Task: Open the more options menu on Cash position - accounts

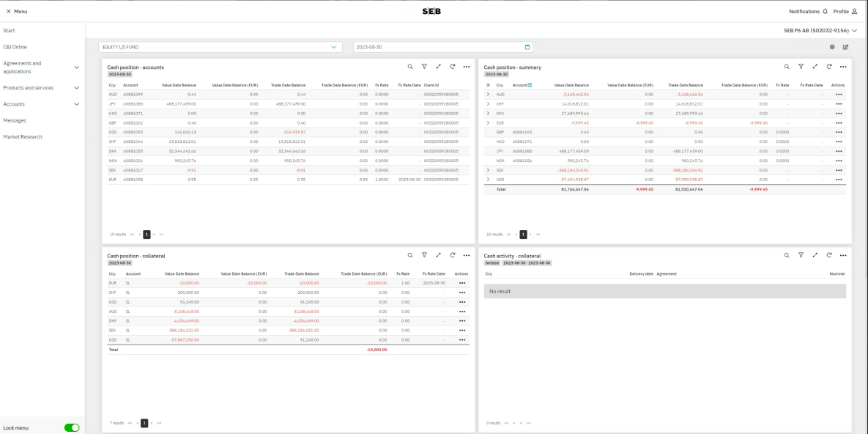Action: pyautogui.click(x=467, y=66)
